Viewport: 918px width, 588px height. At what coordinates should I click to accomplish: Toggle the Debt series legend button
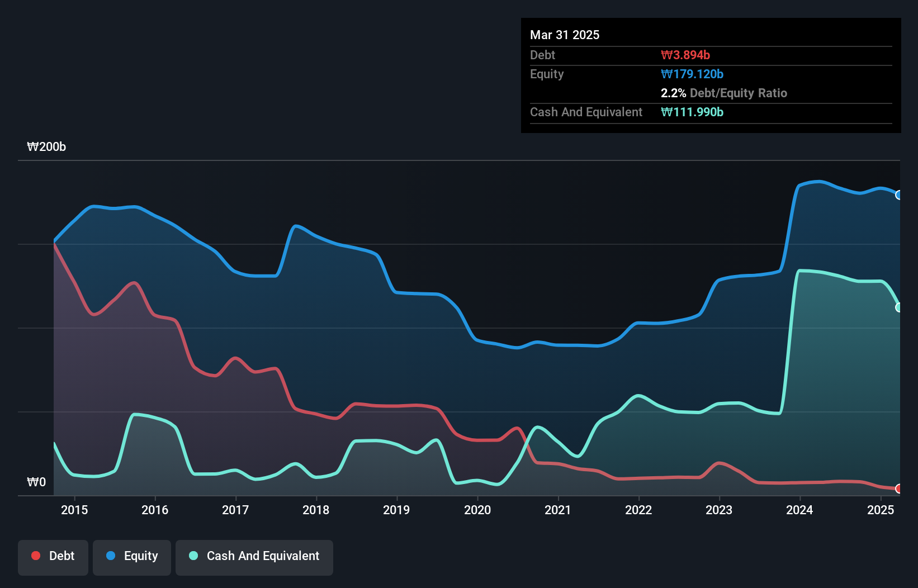pyautogui.click(x=53, y=557)
